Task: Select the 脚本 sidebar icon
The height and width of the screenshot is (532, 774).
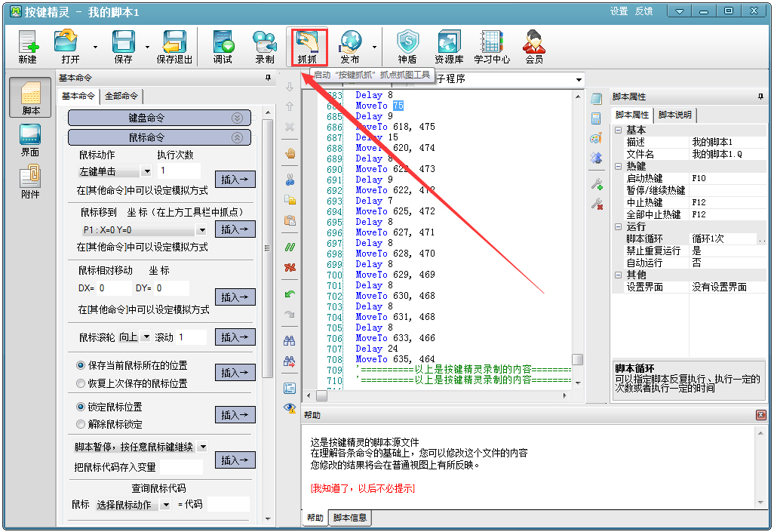Action: pyautogui.click(x=31, y=97)
